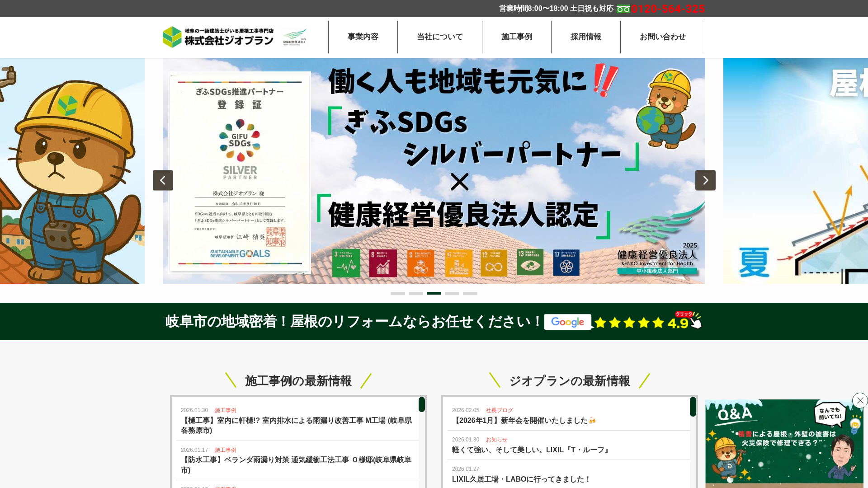Click the next slide arrow on the carousel
The width and height of the screenshot is (868, 488).
pyautogui.click(x=705, y=180)
